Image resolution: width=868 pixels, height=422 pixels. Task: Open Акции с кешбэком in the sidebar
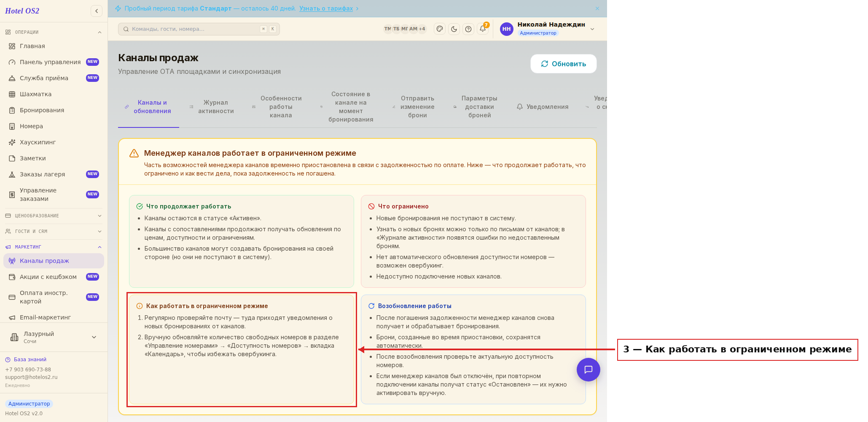[x=54, y=277]
